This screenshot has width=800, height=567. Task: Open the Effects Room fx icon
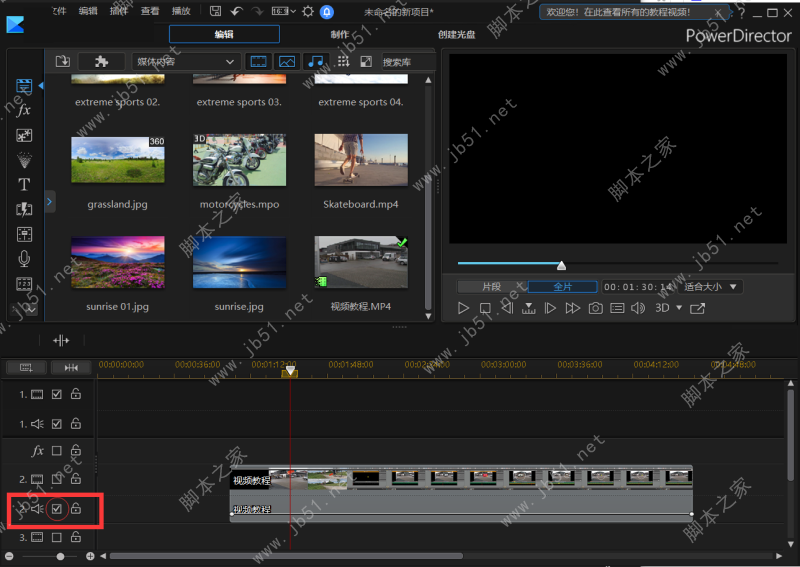point(23,110)
